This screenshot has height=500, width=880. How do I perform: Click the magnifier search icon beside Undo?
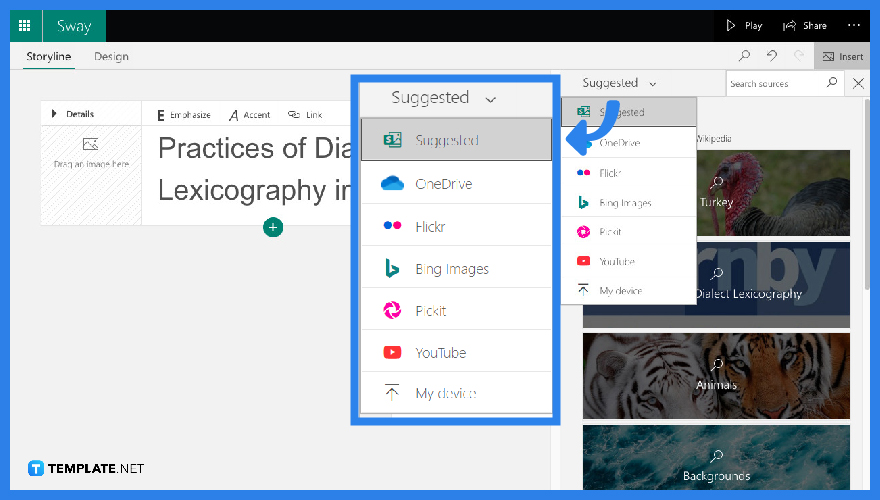click(744, 56)
